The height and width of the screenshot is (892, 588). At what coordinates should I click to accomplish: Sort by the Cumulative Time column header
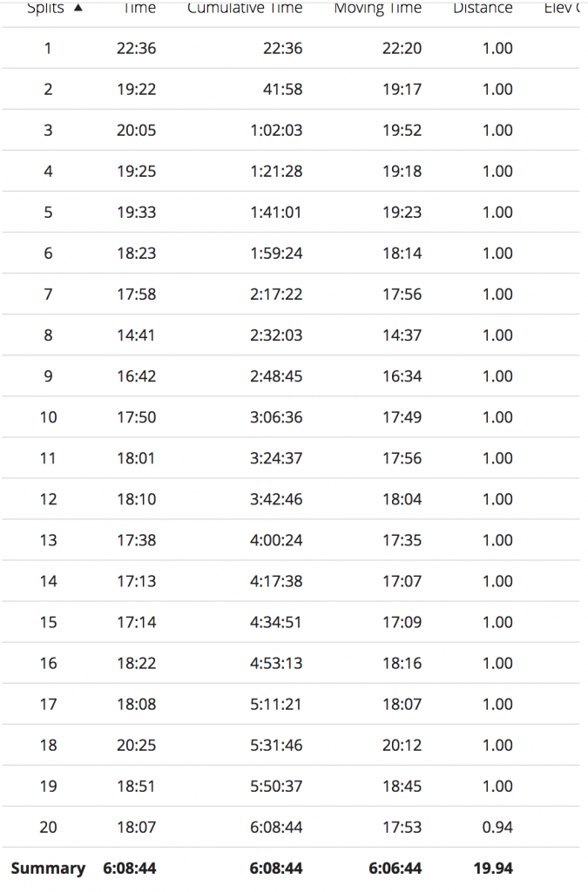click(x=245, y=7)
